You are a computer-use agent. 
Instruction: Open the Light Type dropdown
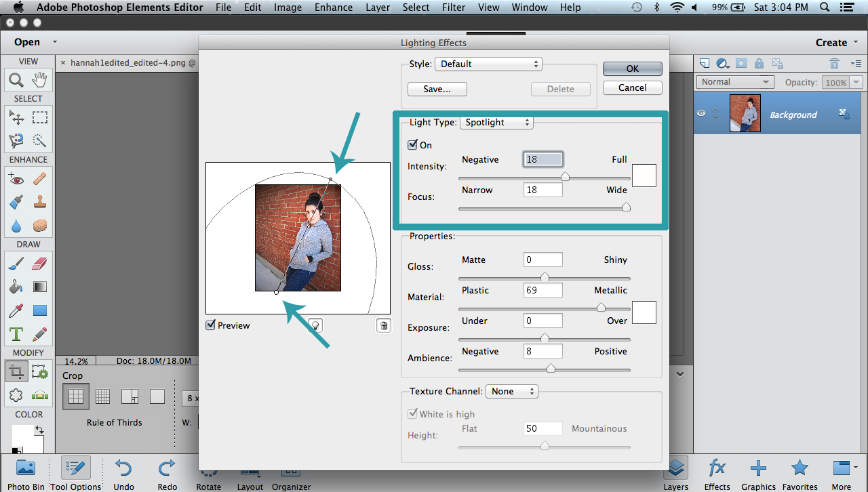click(x=496, y=123)
